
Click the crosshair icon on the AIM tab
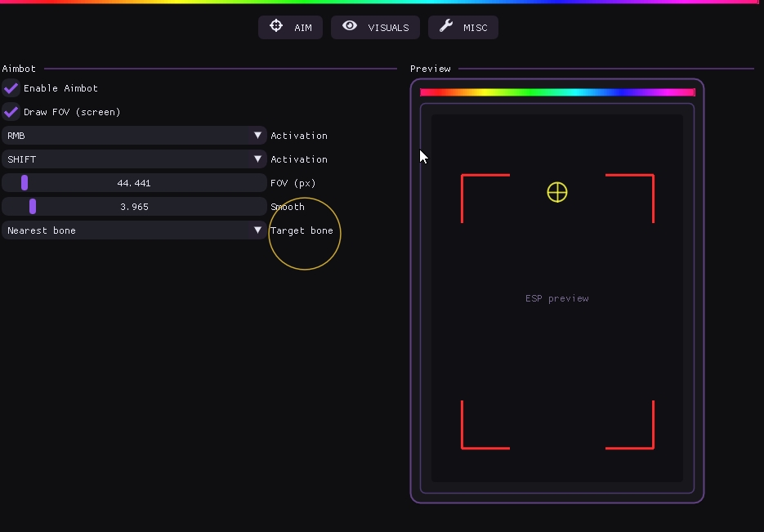(x=276, y=26)
